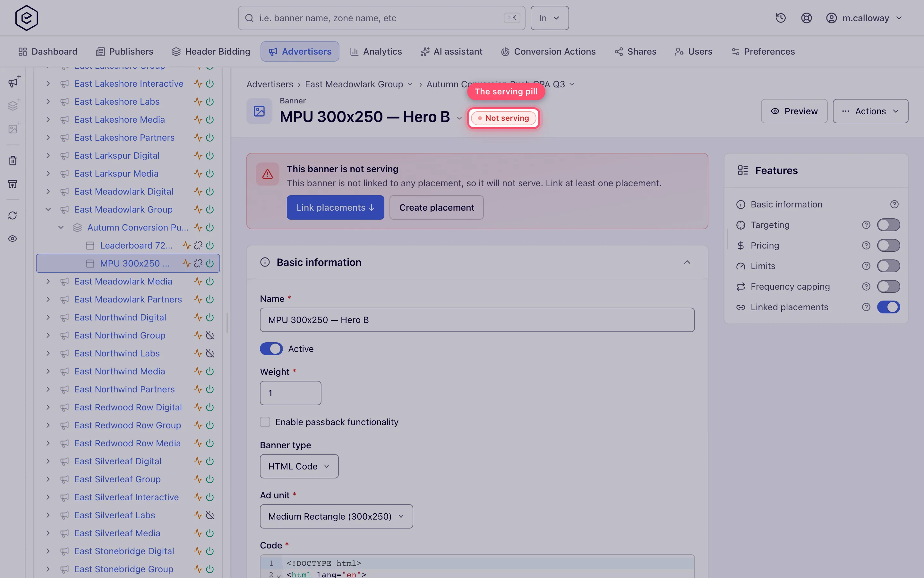The width and height of the screenshot is (924, 578).
Task: Switch to Header Bidding tab
Action: point(211,52)
